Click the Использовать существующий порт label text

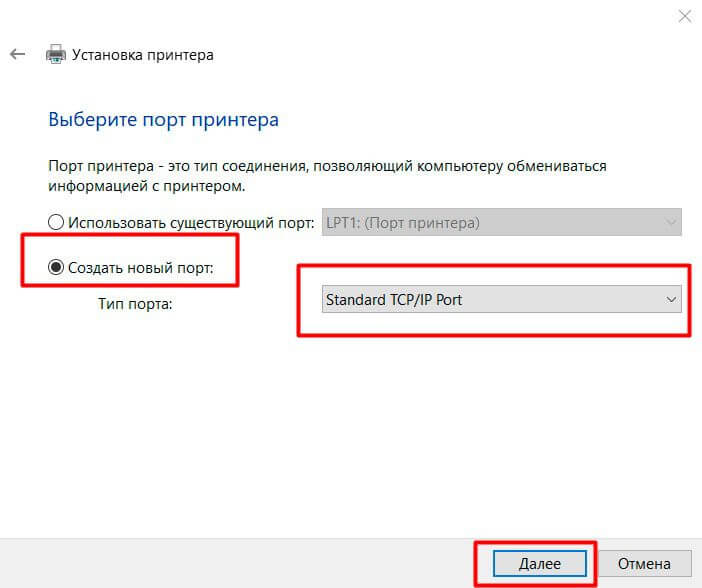click(x=191, y=223)
